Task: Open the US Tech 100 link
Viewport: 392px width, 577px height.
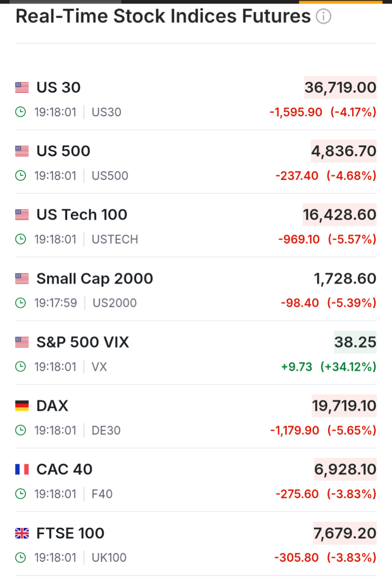Action: click(x=82, y=215)
